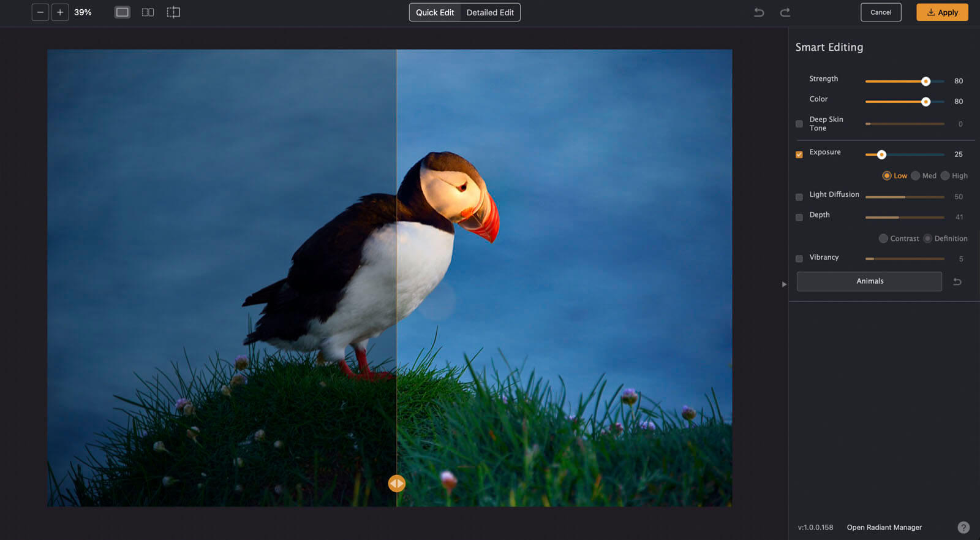This screenshot has height=540, width=980.
Task: Disable the Exposure checkbox
Action: (799, 154)
